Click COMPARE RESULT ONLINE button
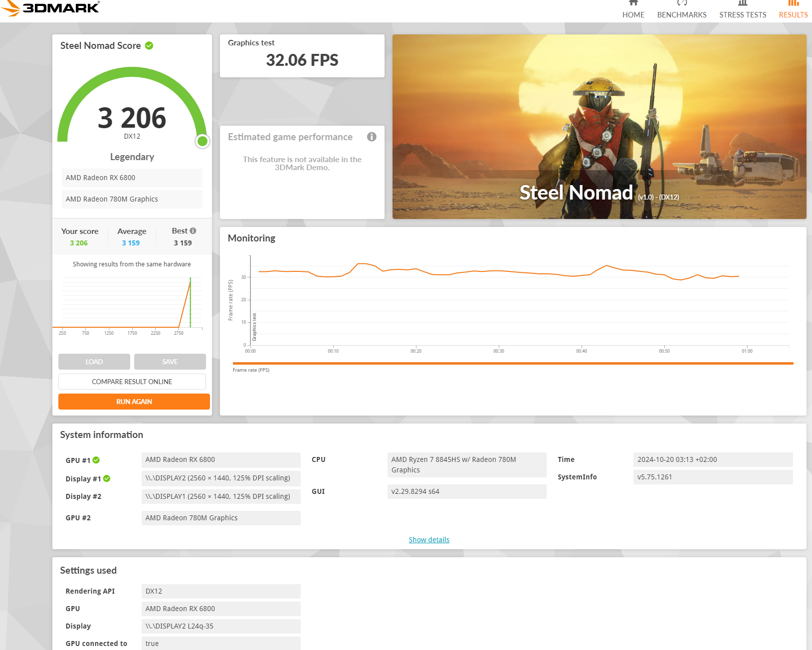Image resolution: width=812 pixels, height=650 pixels. pos(132,382)
